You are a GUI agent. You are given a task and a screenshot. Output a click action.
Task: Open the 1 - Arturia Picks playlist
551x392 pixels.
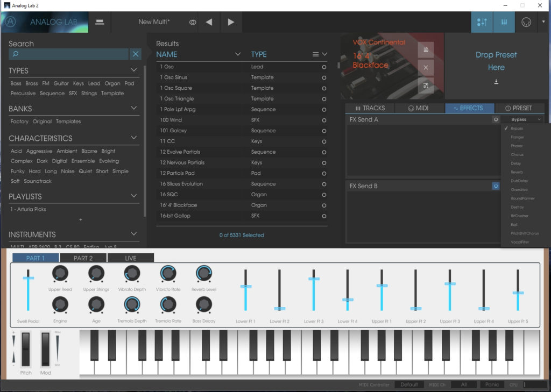pyautogui.click(x=28, y=209)
